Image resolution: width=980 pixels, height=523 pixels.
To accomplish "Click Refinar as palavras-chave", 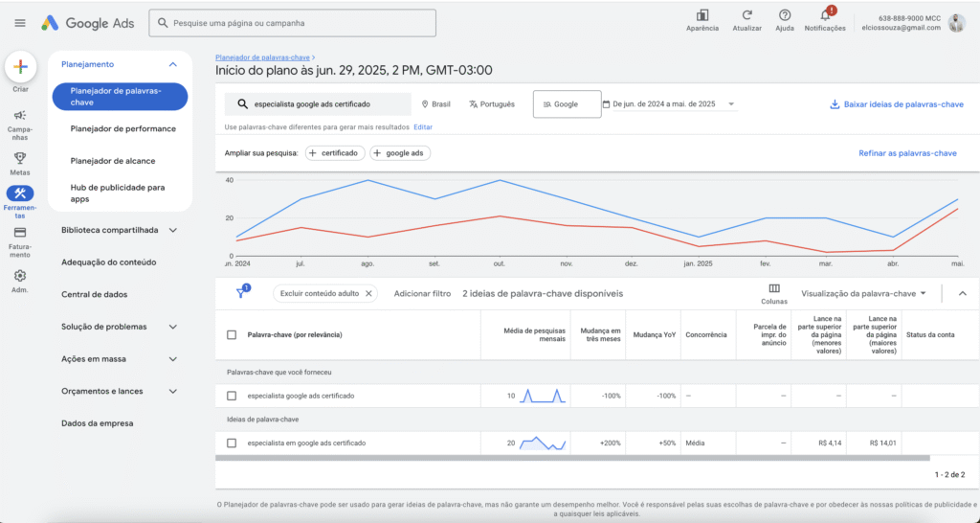I will [907, 153].
